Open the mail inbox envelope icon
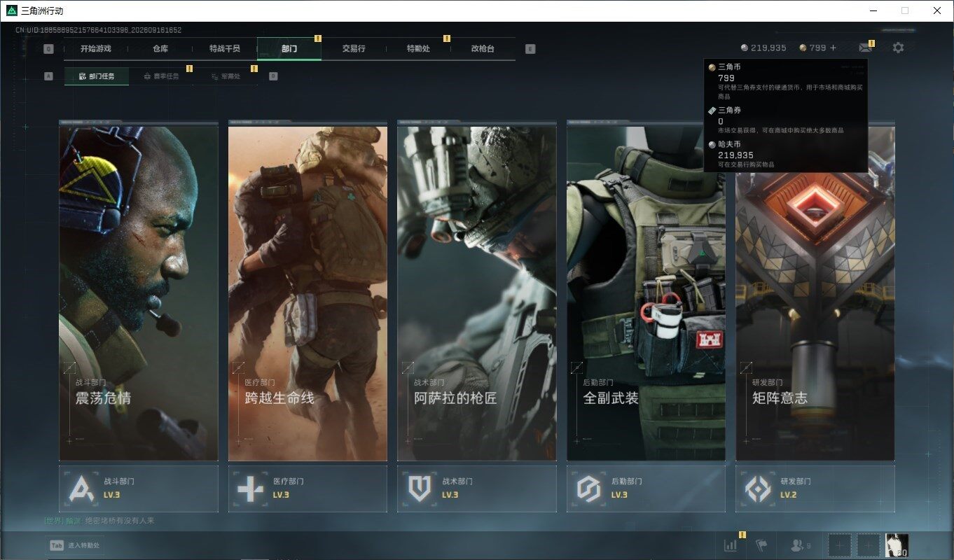 pos(866,48)
